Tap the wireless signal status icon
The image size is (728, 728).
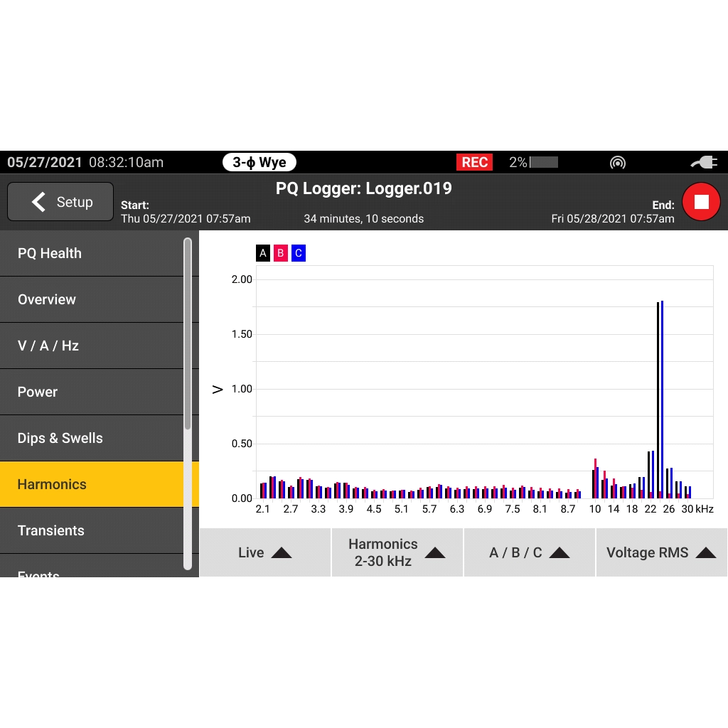tap(618, 163)
